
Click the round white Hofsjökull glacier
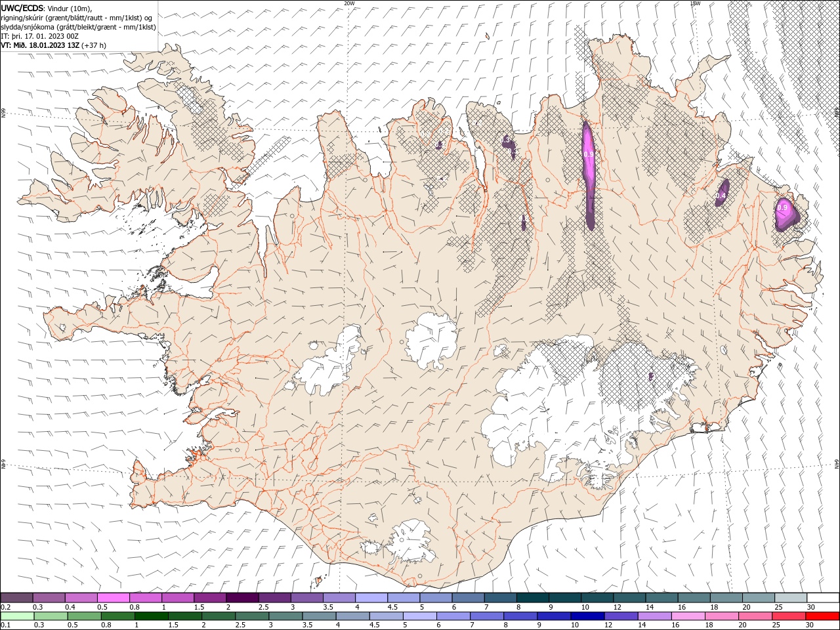[x=431, y=341]
